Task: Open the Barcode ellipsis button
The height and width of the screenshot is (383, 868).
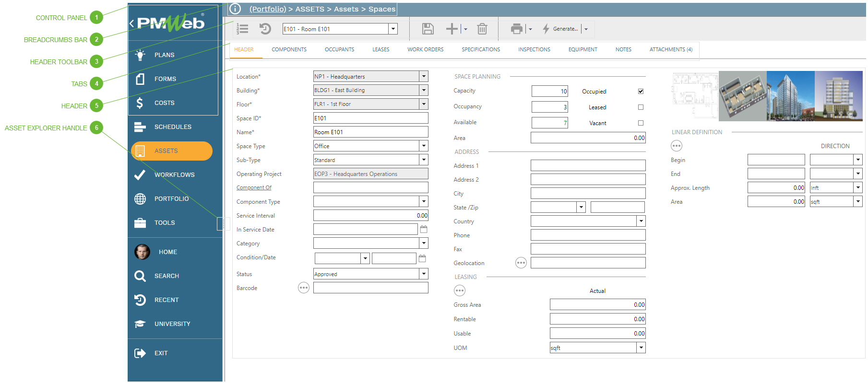Action: tap(303, 288)
